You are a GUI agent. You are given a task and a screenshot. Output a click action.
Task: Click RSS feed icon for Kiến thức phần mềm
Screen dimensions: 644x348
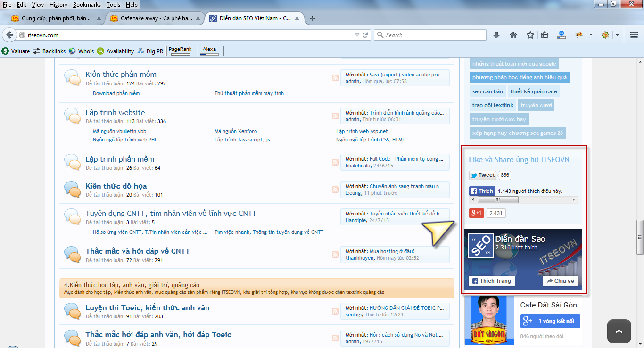click(335, 78)
